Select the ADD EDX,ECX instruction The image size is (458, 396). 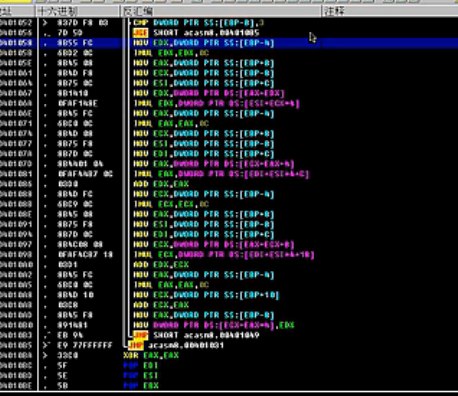tap(161, 265)
